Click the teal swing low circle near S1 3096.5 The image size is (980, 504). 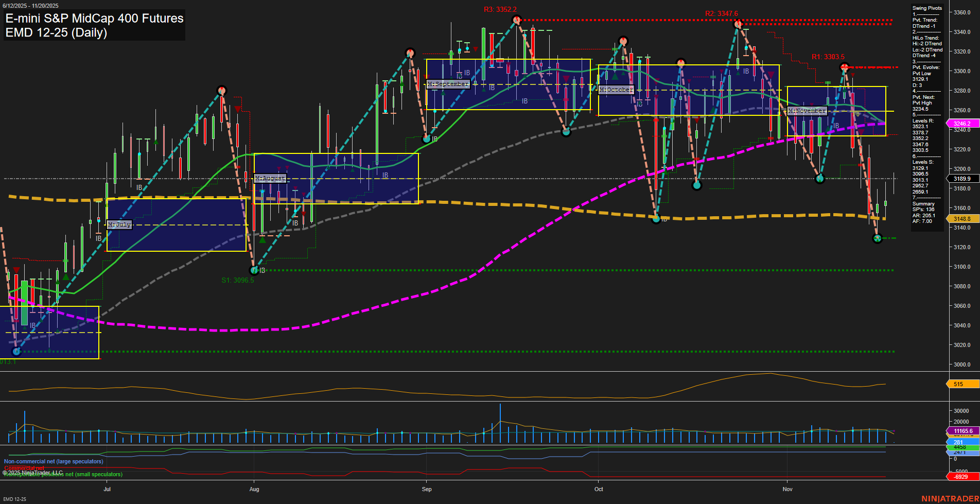(255, 270)
